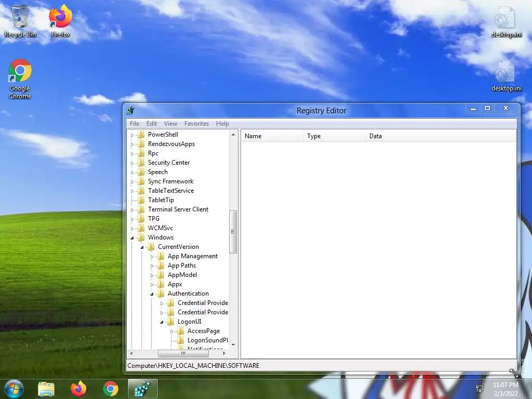Open the Google Chrome desktop shortcut
Image resolution: width=532 pixels, height=399 pixels.
pyautogui.click(x=20, y=79)
